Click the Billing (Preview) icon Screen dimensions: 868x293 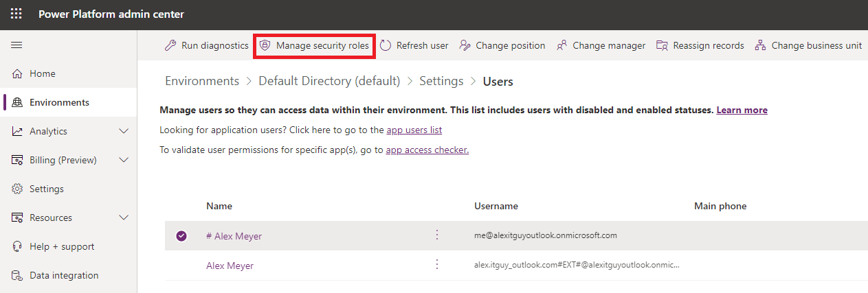17,160
